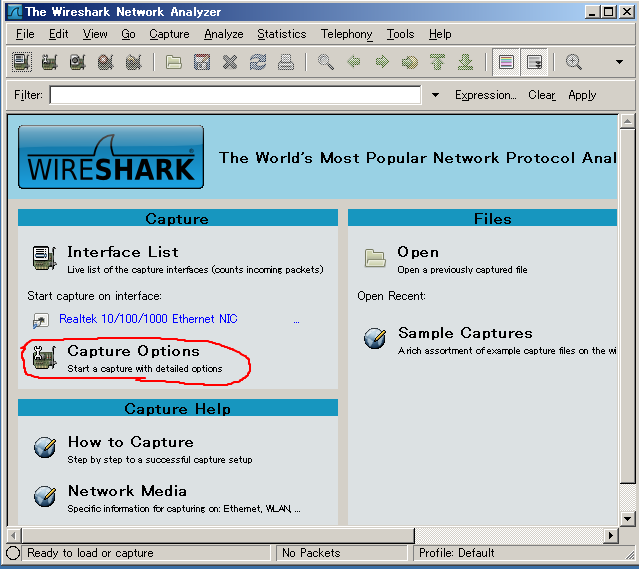Click the capture options toolbar icon

coord(50,62)
